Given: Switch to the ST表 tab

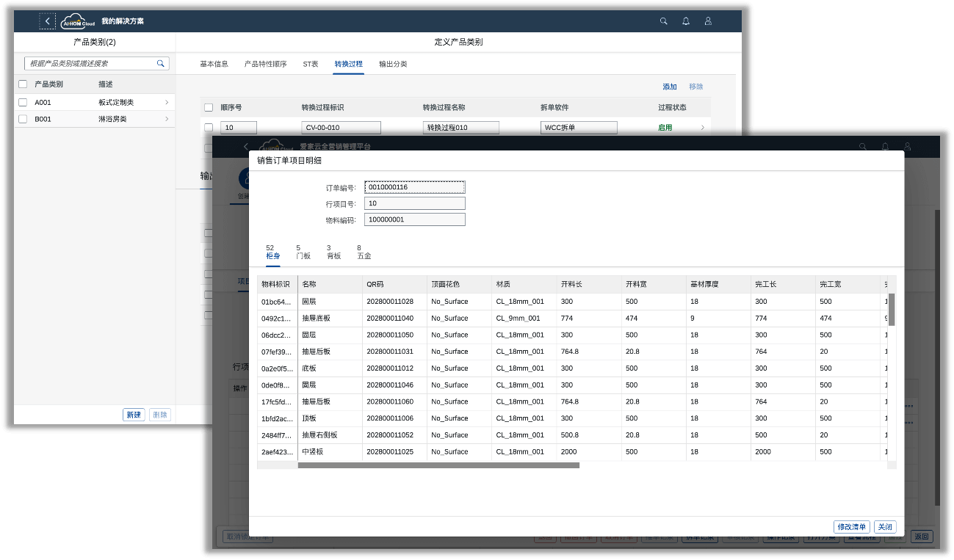Looking at the screenshot, I should (311, 64).
